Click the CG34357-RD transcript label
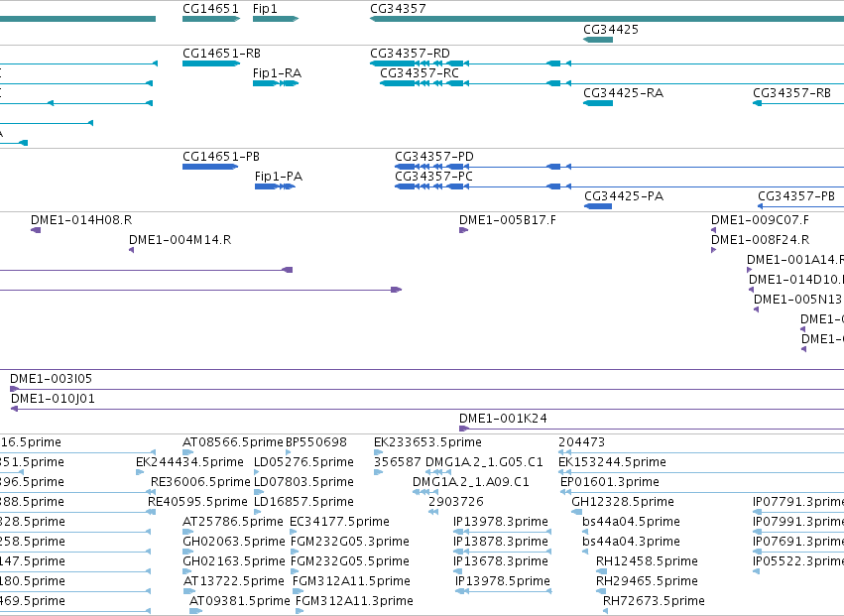The image size is (844, 616). pyautogui.click(x=410, y=54)
